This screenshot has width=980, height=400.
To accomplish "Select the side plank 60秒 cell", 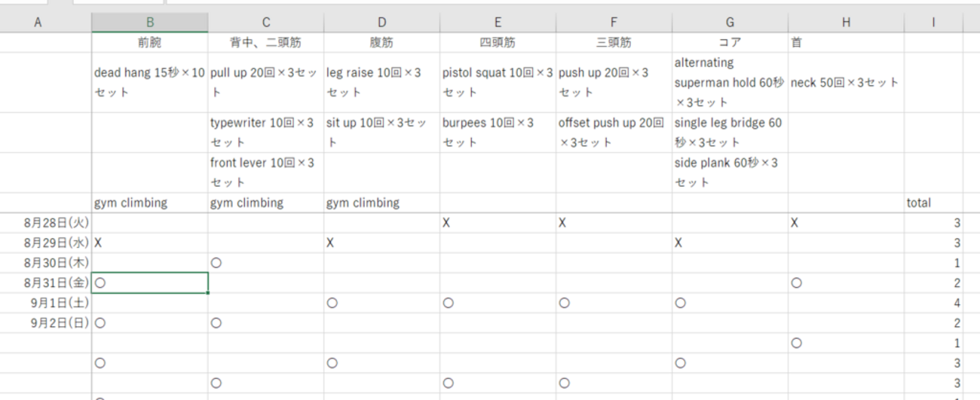I will [729, 173].
